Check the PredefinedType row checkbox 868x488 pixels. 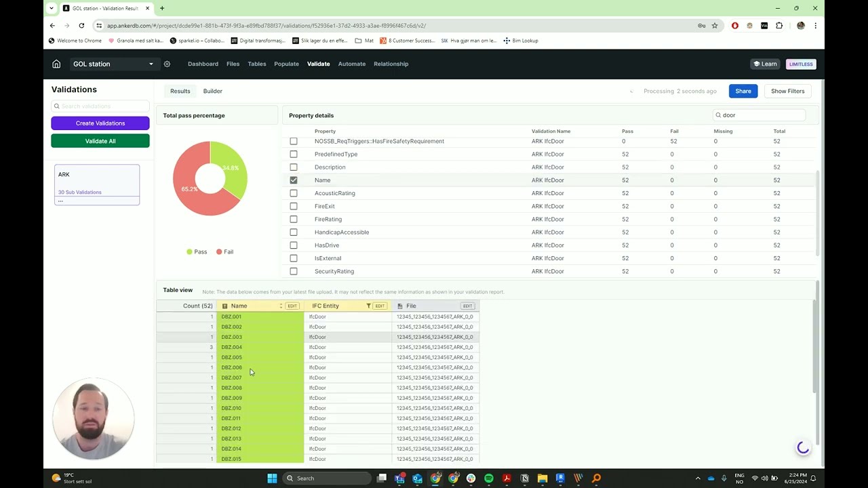(294, 154)
